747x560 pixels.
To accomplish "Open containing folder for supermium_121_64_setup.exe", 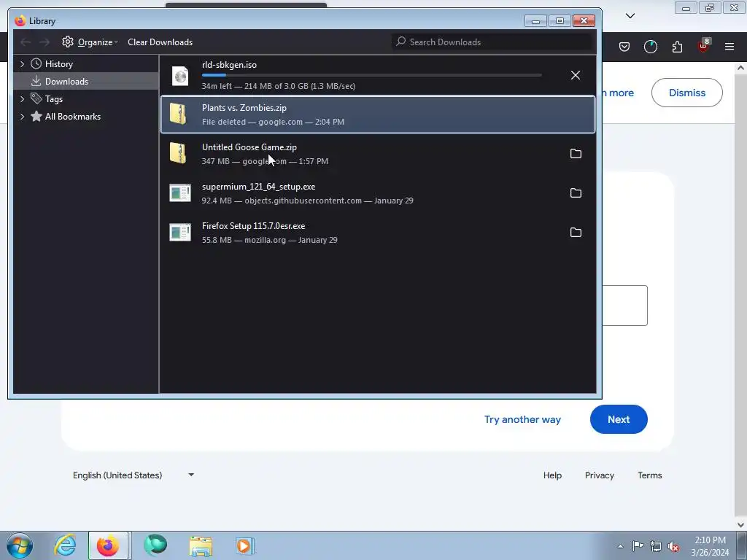I will 576,192.
